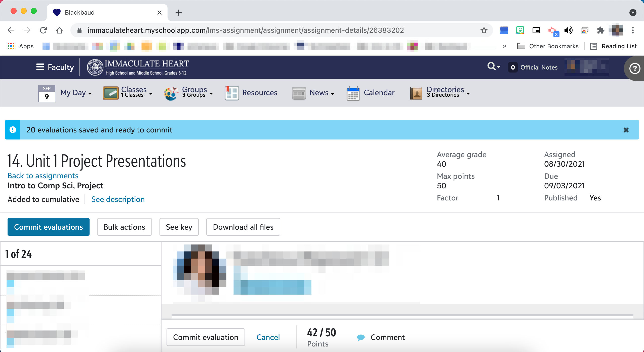
Task: Dismiss the evaluations saved alert banner
Action: 626,130
